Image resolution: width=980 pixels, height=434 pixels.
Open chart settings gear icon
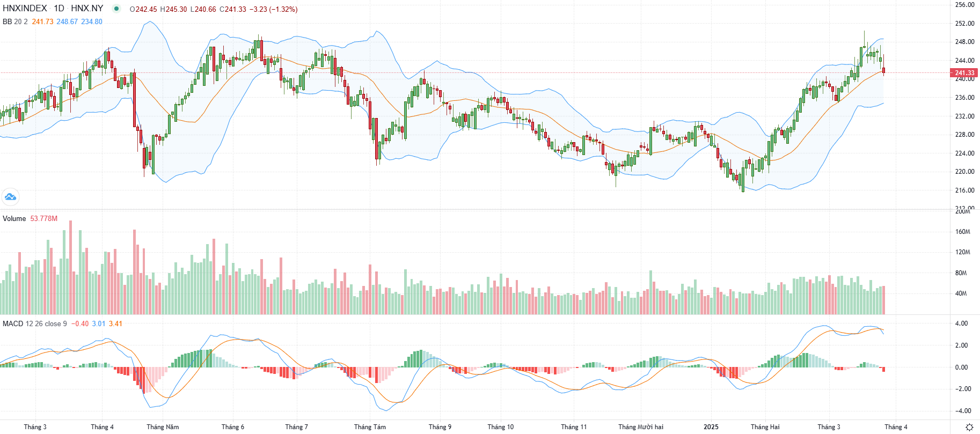969,427
